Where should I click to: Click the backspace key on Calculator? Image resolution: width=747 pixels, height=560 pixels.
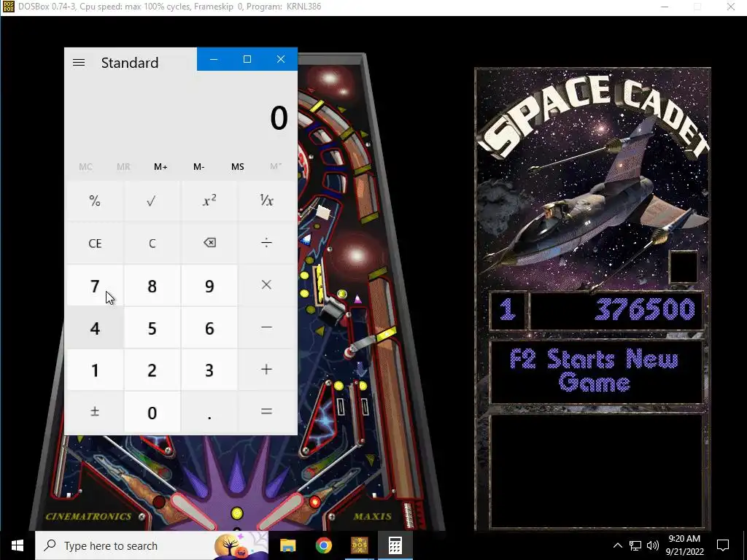pyautogui.click(x=209, y=243)
